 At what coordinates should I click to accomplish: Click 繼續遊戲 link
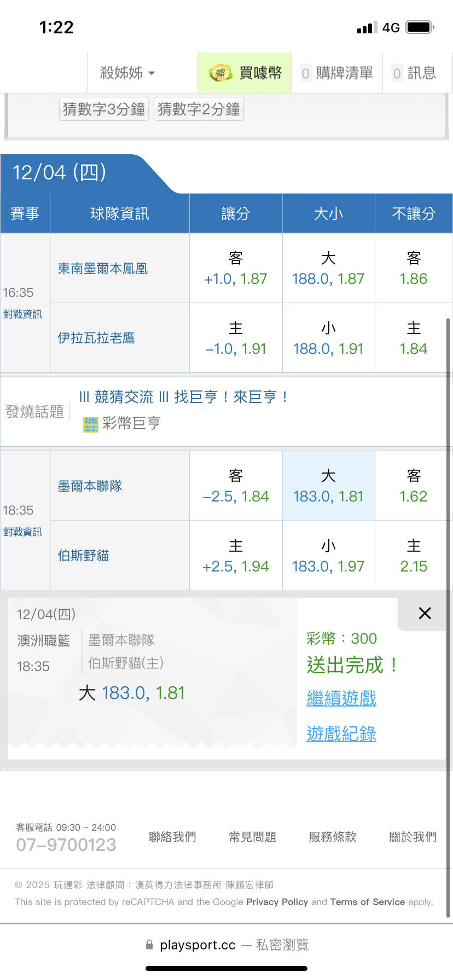(x=341, y=698)
